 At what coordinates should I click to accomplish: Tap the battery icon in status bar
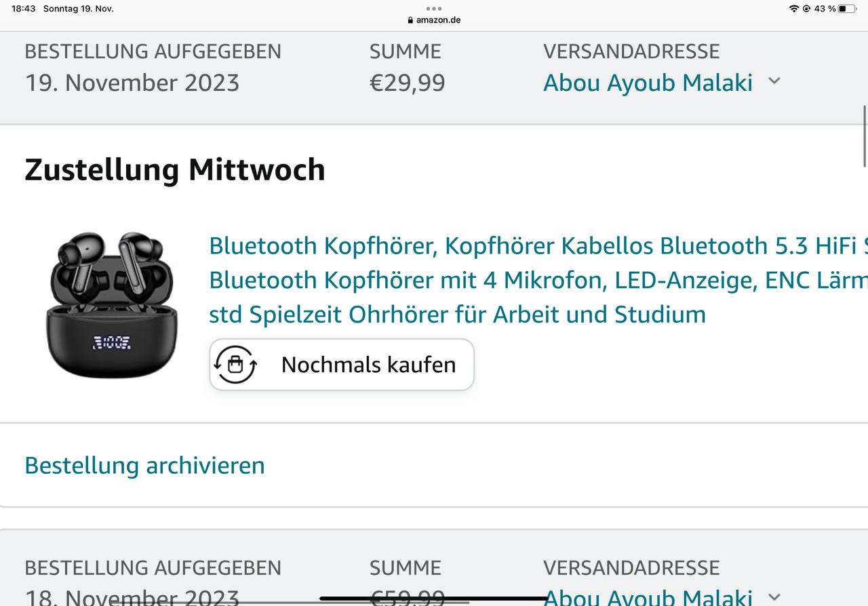tap(847, 9)
